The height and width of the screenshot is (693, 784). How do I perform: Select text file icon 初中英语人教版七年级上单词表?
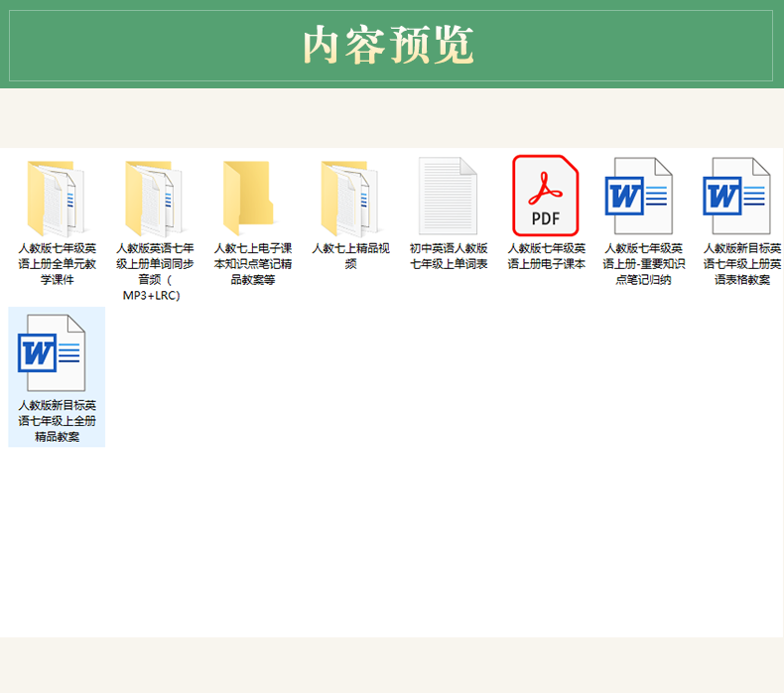coord(448,196)
